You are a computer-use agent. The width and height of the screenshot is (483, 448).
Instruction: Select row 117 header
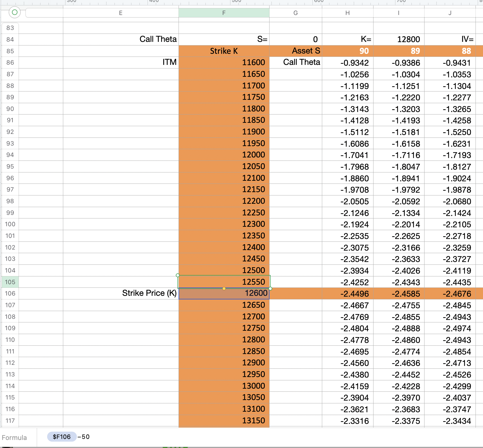coord(10,421)
